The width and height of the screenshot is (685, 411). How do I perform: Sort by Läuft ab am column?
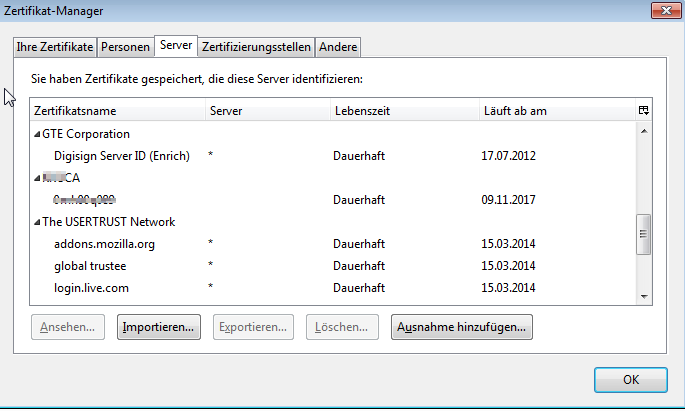coord(555,110)
